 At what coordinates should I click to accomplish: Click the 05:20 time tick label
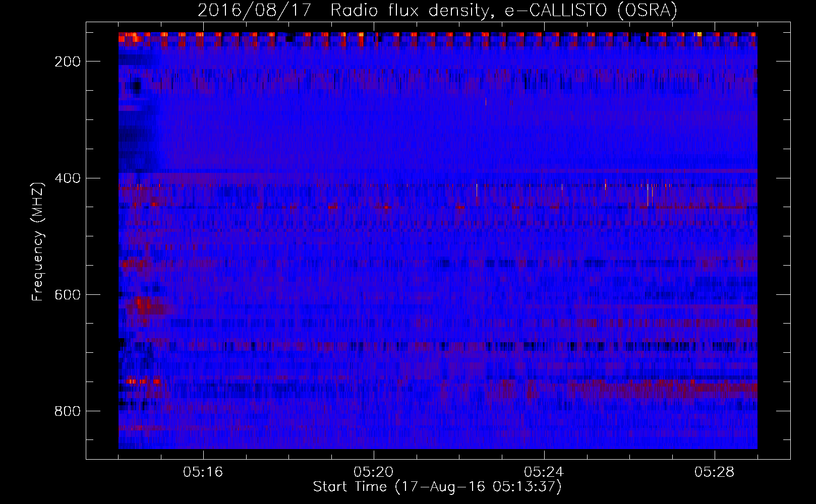click(374, 472)
